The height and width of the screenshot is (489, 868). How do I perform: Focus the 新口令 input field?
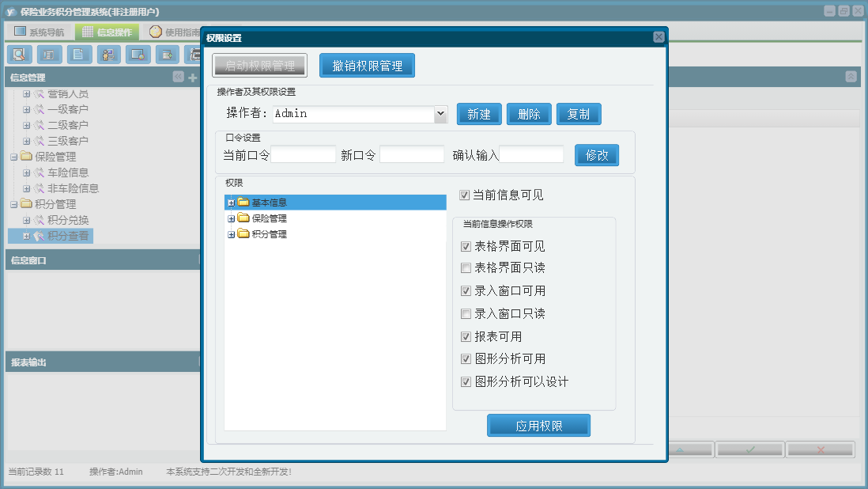[x=412, y=154]
